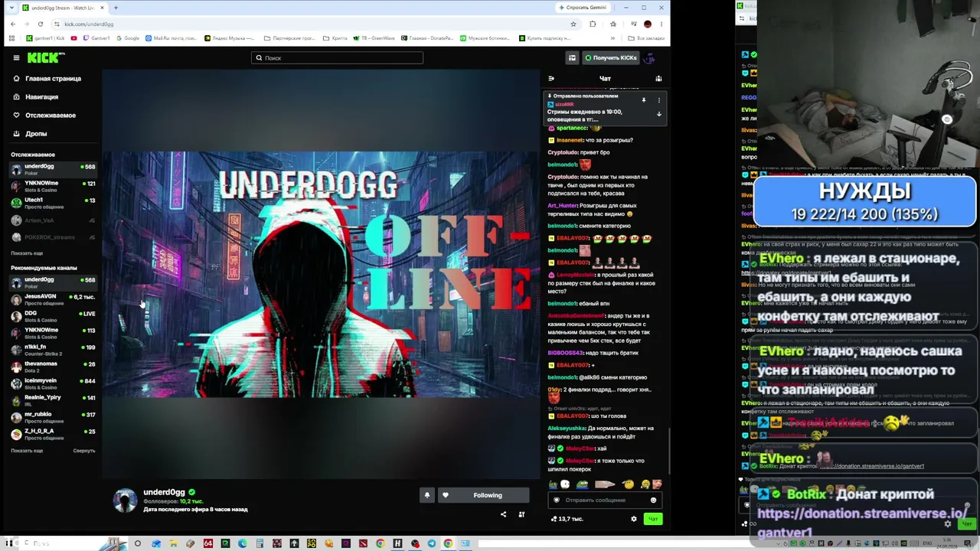Open the Все закладки folder
Viewport: 980px width, 551px height.
646,38
